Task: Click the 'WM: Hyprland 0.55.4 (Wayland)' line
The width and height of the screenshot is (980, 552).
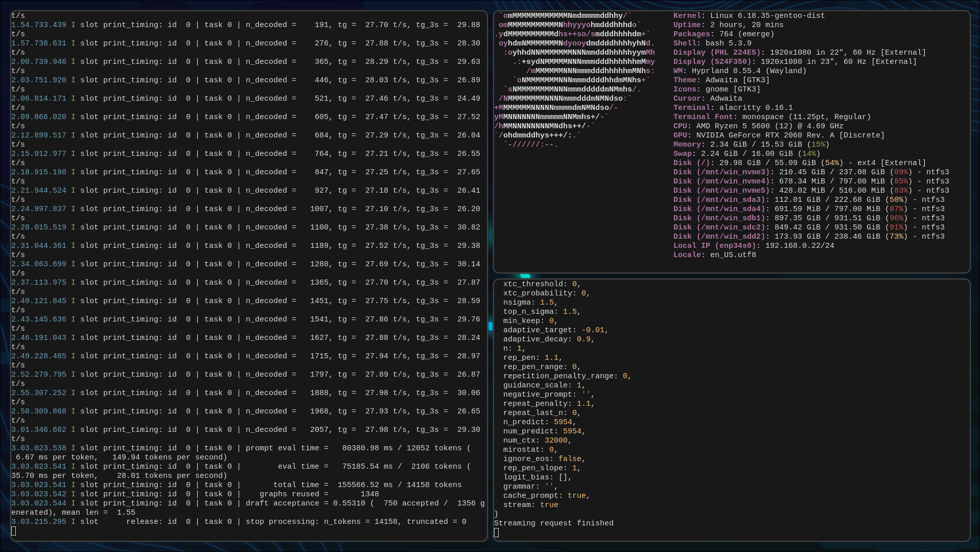Action: coord(740,71)
